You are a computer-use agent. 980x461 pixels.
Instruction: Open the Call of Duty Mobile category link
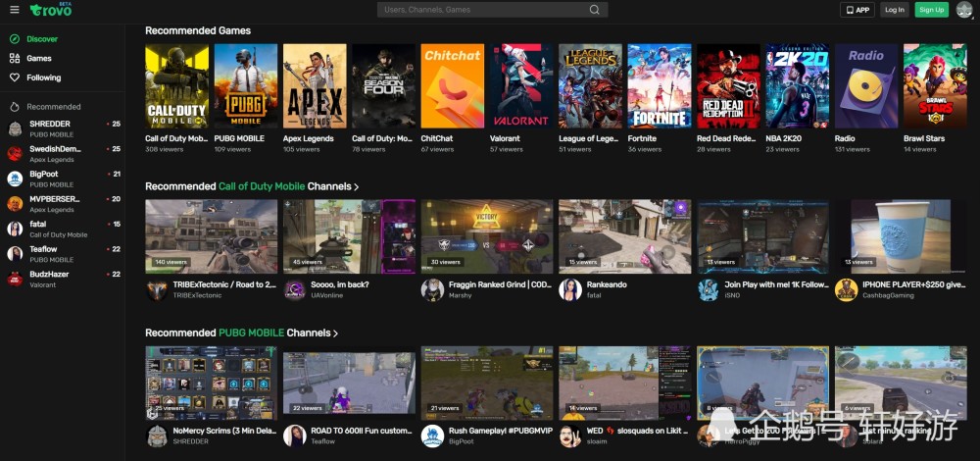coord(262,186)
